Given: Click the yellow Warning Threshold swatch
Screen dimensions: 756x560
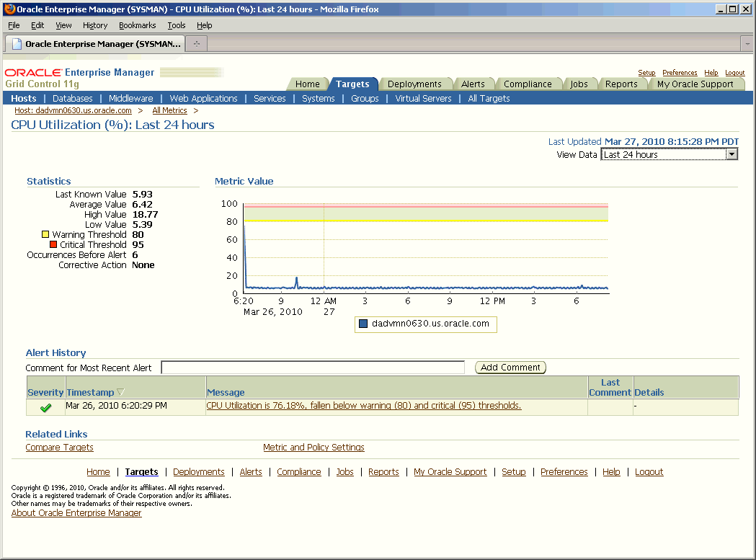Looking at the screenshot, I should pos(45,234).
